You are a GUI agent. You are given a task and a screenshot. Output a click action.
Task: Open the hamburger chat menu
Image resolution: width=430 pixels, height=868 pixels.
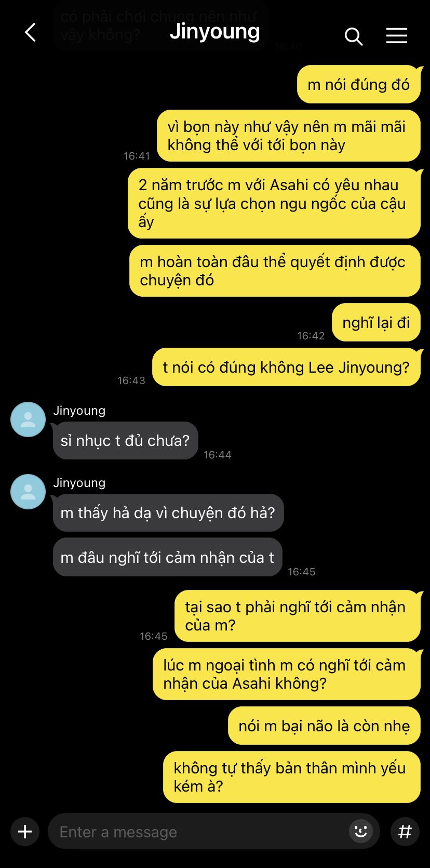coord(397,35)
